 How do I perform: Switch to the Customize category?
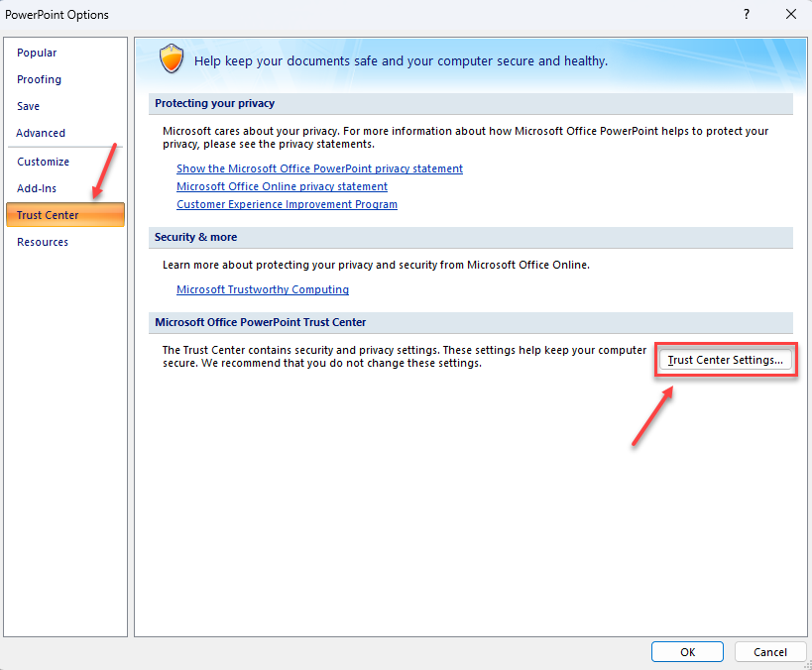click(43, 162)
